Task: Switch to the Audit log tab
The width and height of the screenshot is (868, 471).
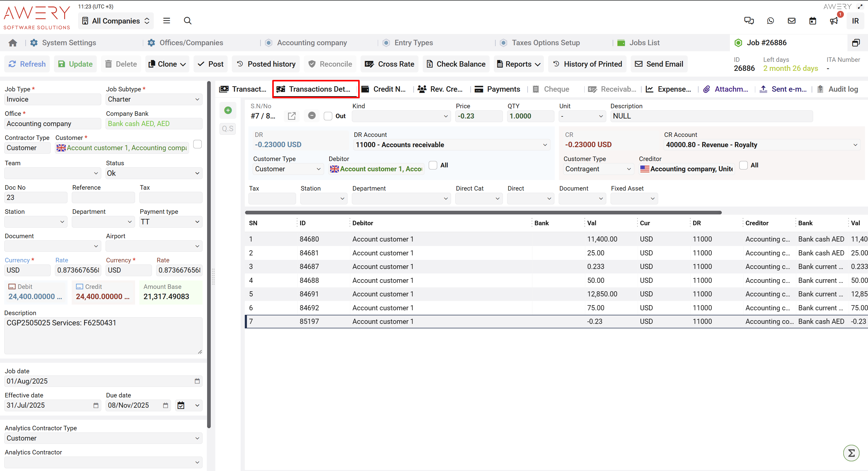Action: coord(838,89)
